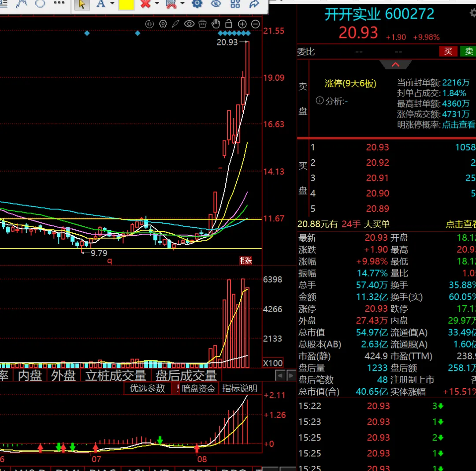
Task: Open dropdown beside scissors tool
Action: pyautogui.click(x=182, y=4)
